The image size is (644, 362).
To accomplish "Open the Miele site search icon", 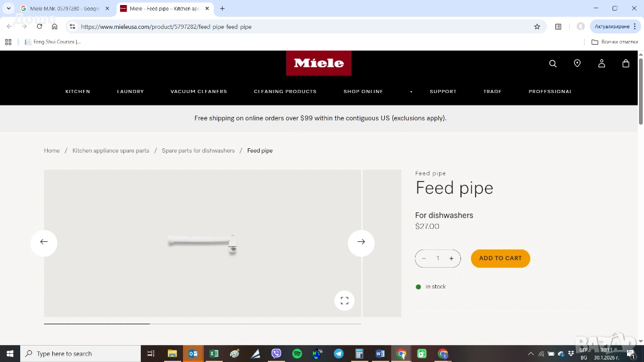I will [x=553, y=63].
